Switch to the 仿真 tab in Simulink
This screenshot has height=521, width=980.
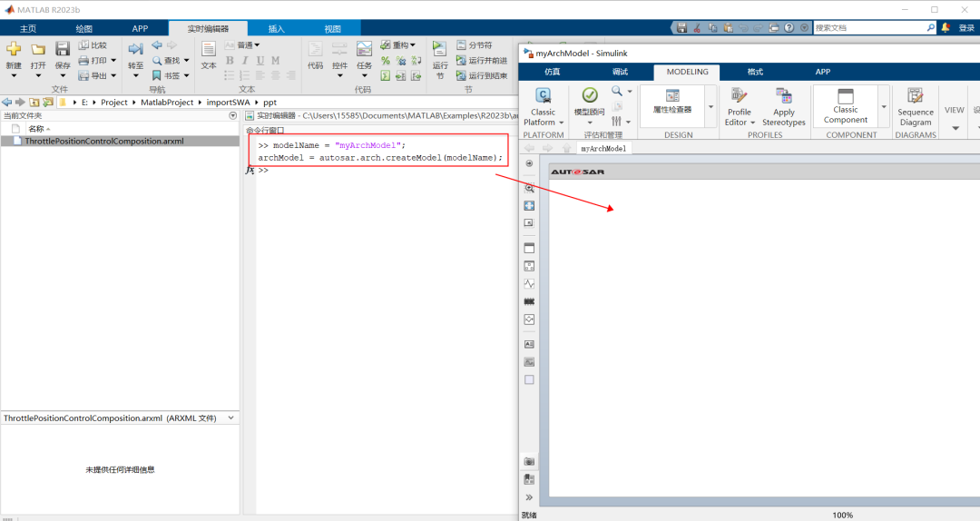pos(552,72)
